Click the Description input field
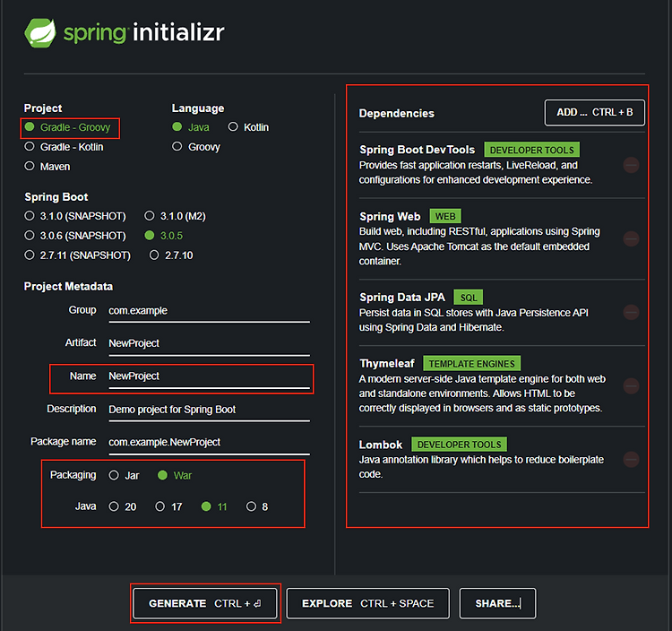The width and height of the screenshot is (672, 631). (209, 410)
